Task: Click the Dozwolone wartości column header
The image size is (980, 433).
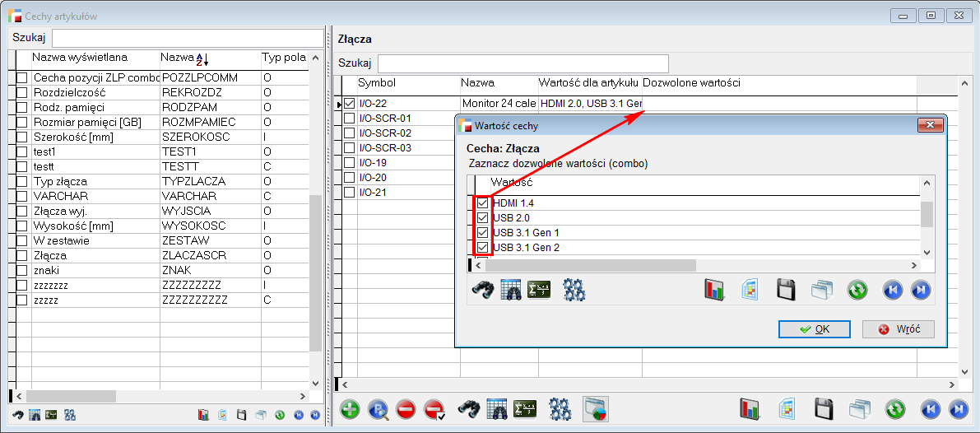Action: click(x=779, y=84)
